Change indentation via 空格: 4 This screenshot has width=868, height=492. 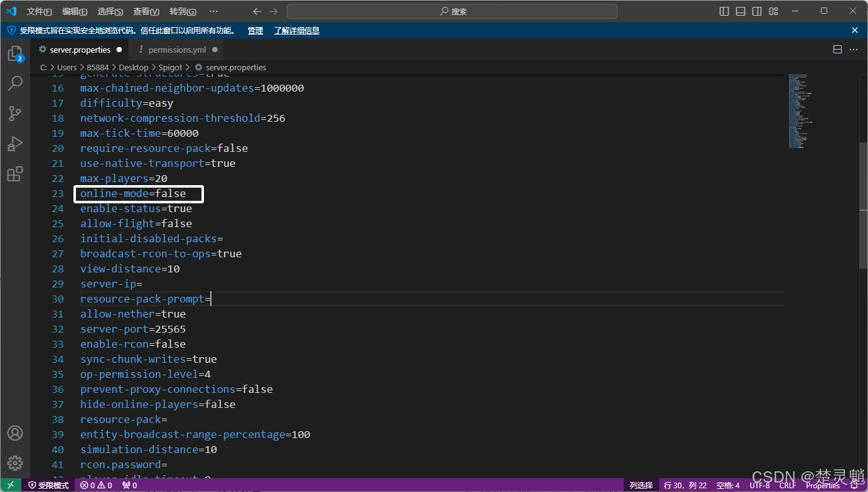pos(728,485)
